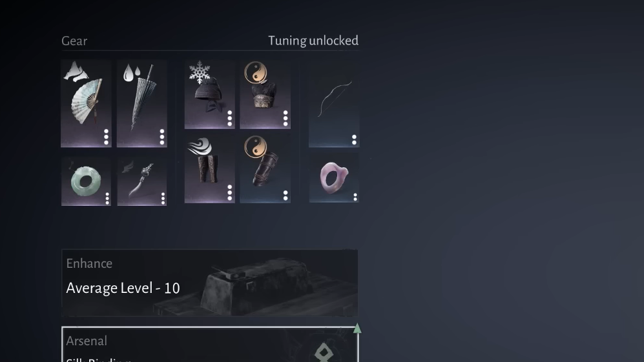Open the three-dot menu on fan slot
The image size is (644, 362).
[x=107, y=137]
